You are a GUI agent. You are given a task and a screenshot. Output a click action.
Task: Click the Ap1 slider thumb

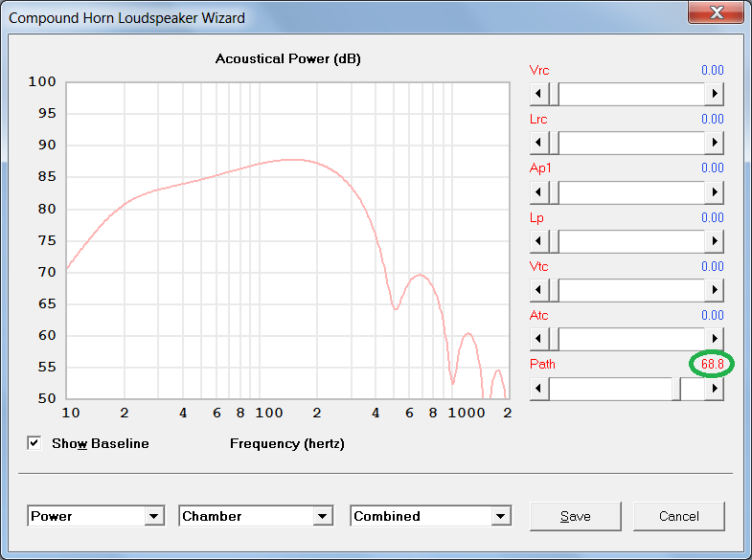click(554, 192)
